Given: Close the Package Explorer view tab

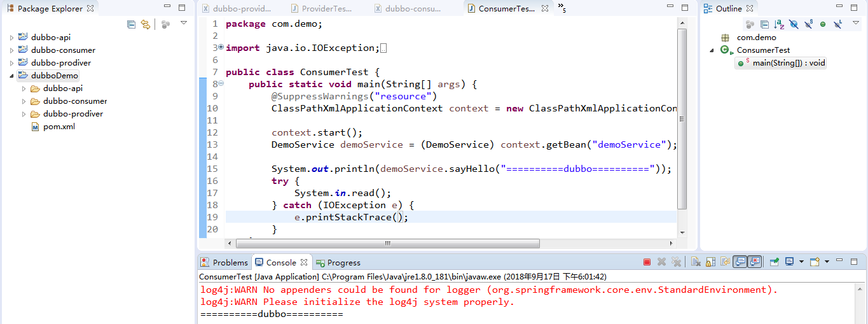Looking at the screenshot, I should pyautogui.click(x=90, y=8).
